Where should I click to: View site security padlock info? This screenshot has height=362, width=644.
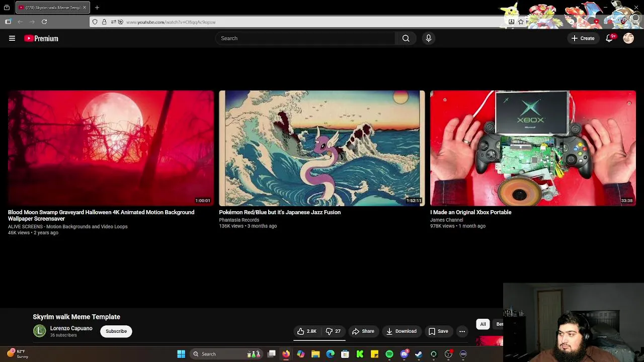pos(104,22)
